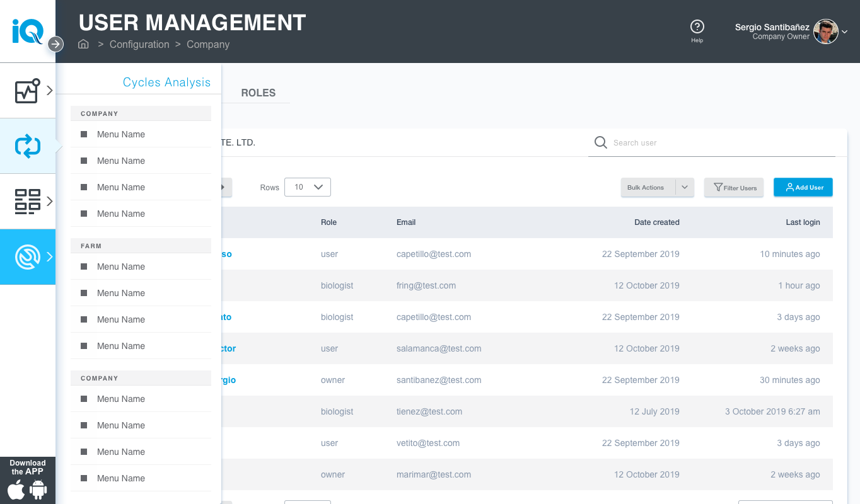The image size is (860, 504).
Task: Click the Filter Users button
Action: 735,188
